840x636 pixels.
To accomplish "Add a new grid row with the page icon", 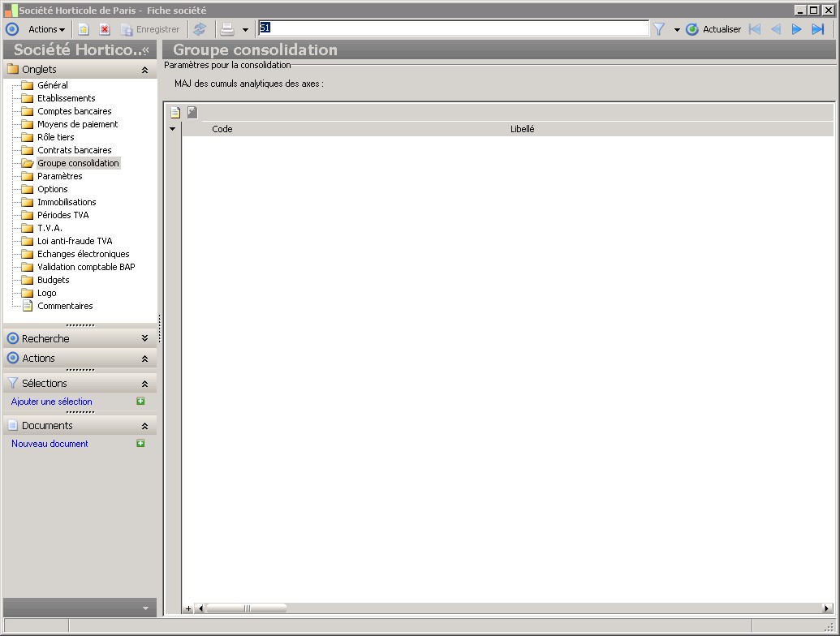I will point(175,113).
